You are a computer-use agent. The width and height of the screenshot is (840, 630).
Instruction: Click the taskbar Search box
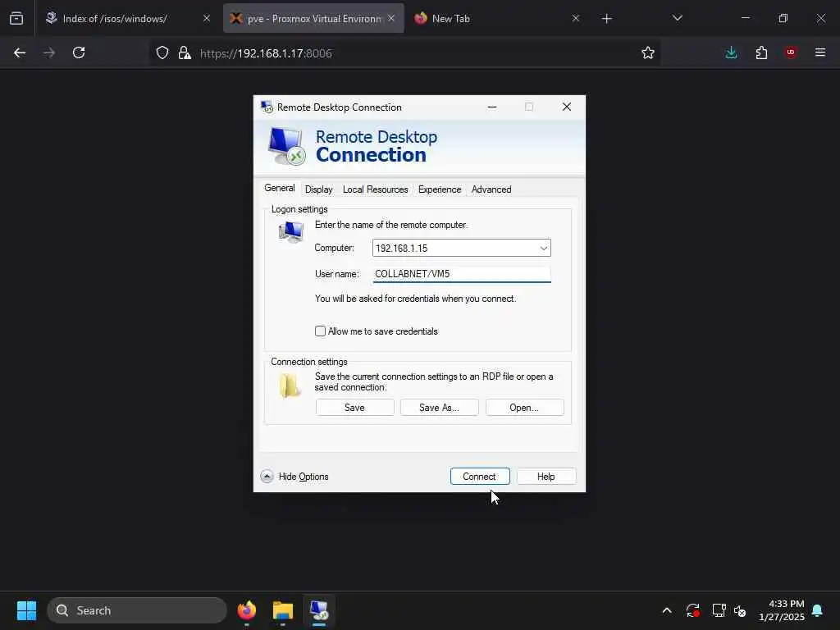137,610
